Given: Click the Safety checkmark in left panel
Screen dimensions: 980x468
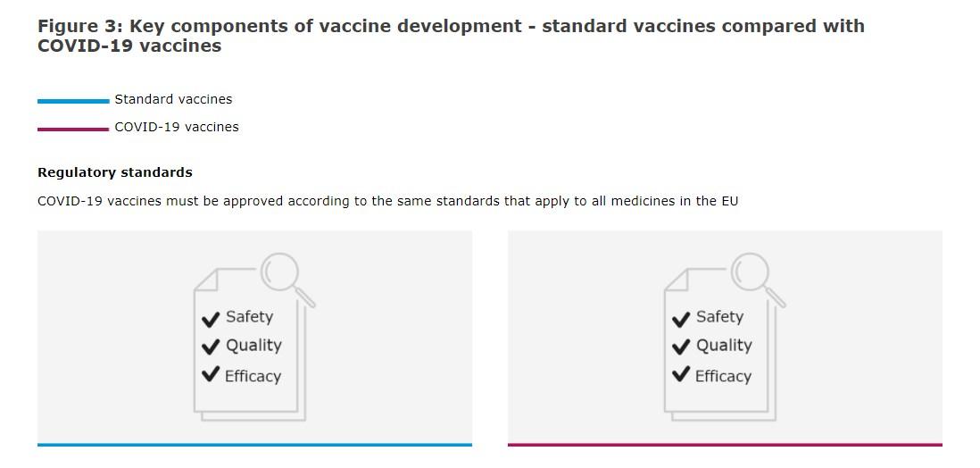Looking at the screenshot, I should tap(211, 319).
